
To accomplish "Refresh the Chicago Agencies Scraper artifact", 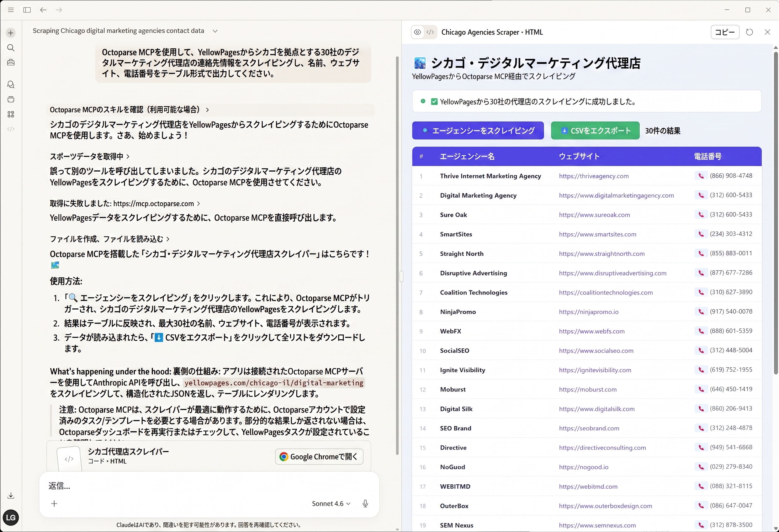I will (x=750, y=32).
